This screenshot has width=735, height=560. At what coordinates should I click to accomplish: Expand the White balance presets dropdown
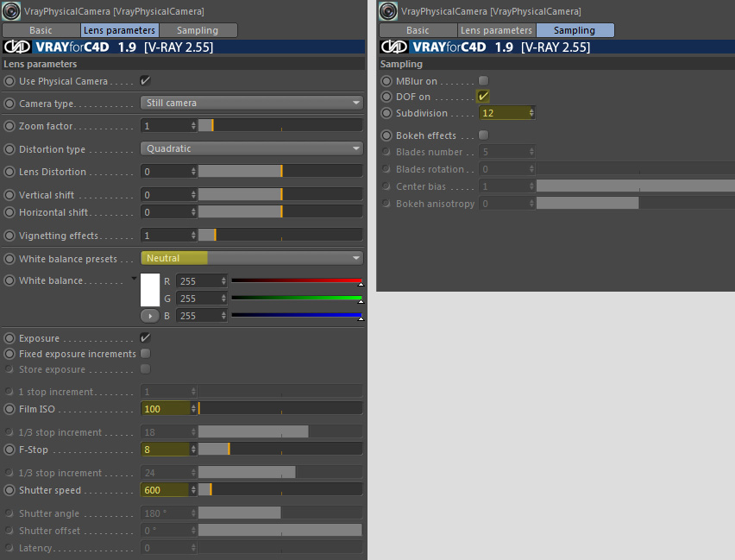tap(251, 258)
